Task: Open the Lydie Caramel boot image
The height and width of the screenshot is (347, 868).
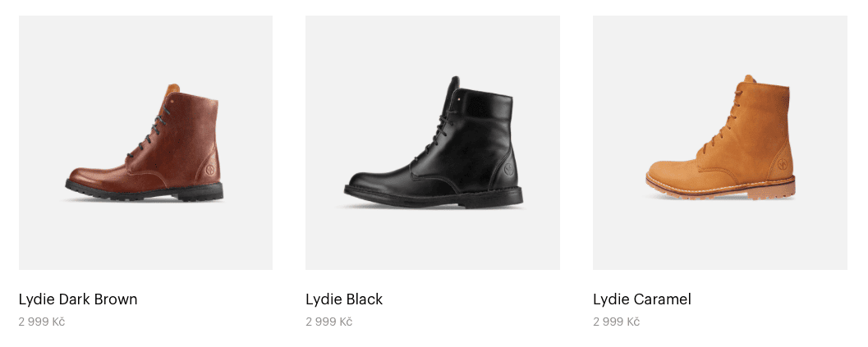Action: [x=719, y=142]
